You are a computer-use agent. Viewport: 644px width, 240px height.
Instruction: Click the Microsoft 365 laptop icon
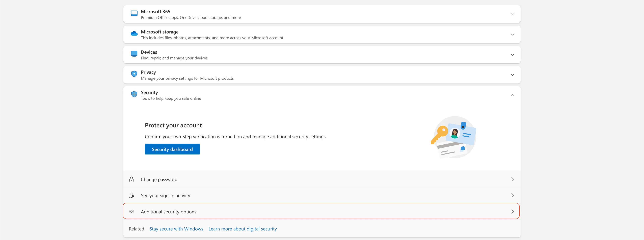coord(134,13)
